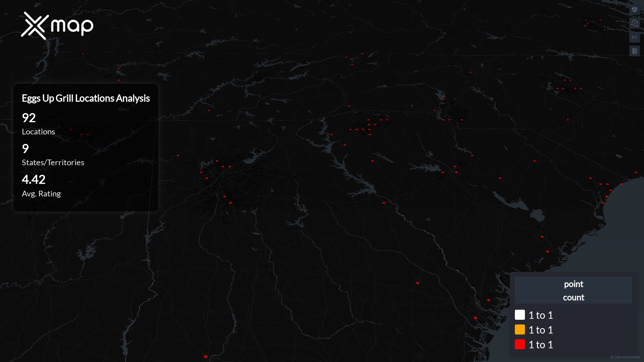Select first '1 to 1' legend label

tap(541, 315)
